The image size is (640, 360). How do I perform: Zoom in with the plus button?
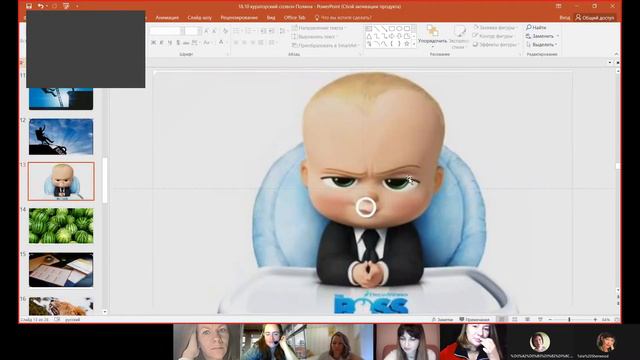595,320
